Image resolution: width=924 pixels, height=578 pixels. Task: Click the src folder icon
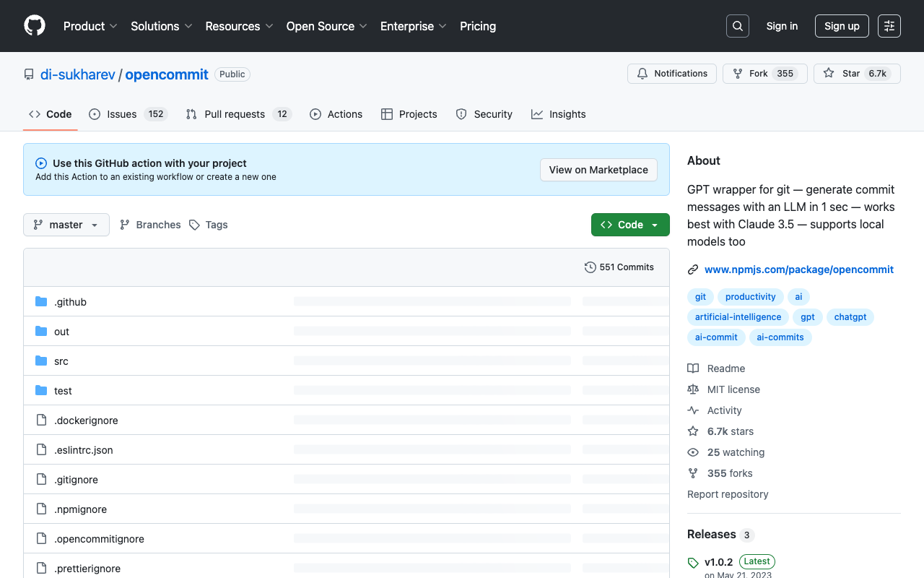[41, 361]
